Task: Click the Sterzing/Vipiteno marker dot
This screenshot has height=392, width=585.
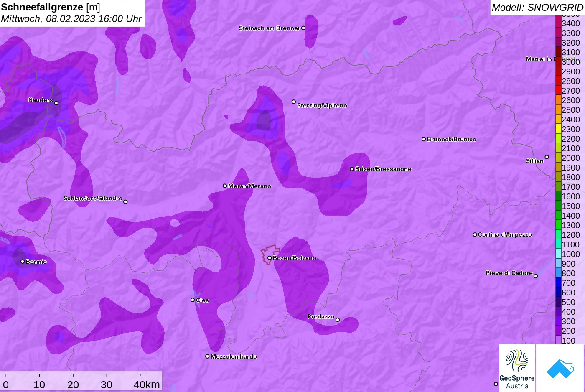Action: tap(294, 102)
